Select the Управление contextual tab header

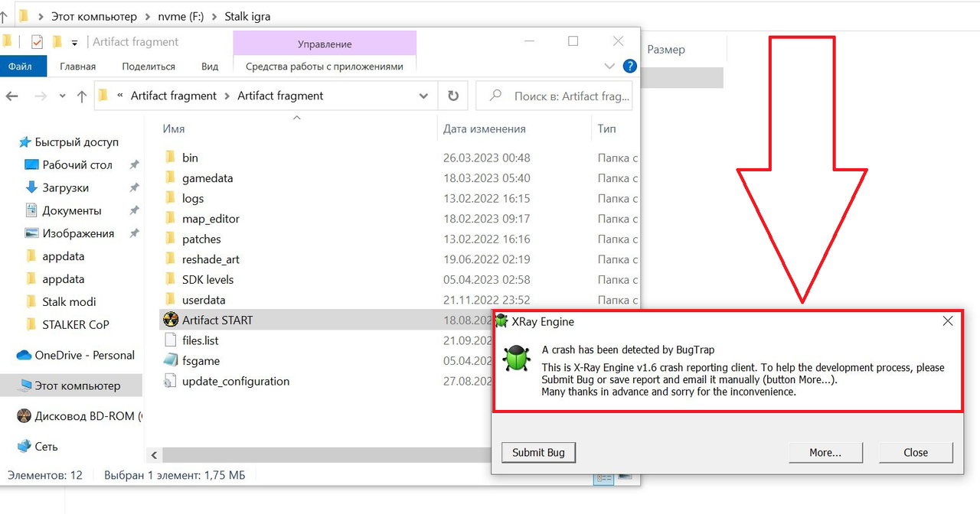point(325,44)
